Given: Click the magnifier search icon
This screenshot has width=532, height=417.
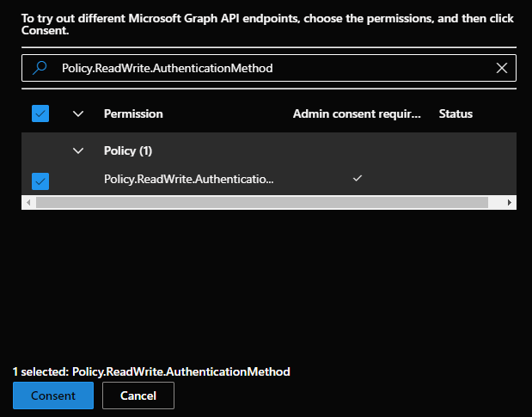Looking at the screenshot, I should (x=40, y=68).
